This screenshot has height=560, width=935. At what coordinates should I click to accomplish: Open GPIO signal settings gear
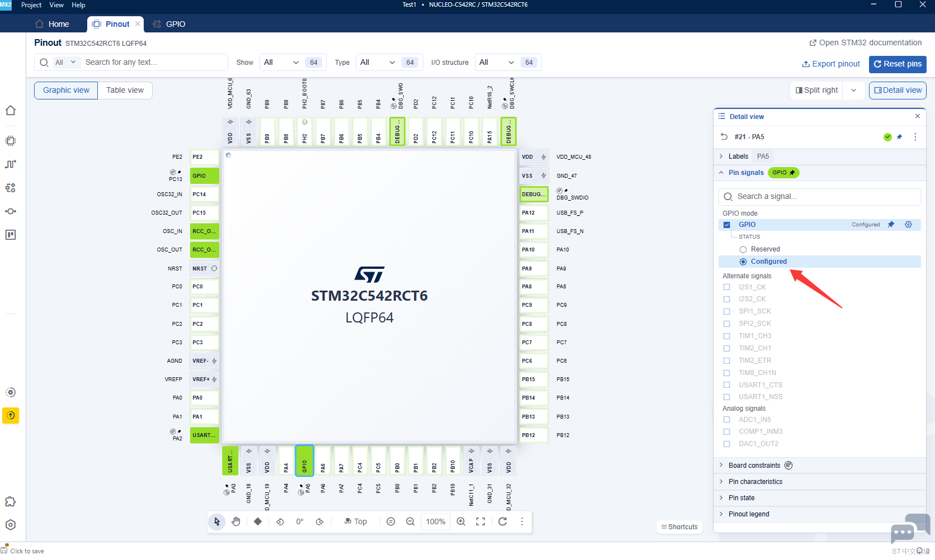[909, 225]
